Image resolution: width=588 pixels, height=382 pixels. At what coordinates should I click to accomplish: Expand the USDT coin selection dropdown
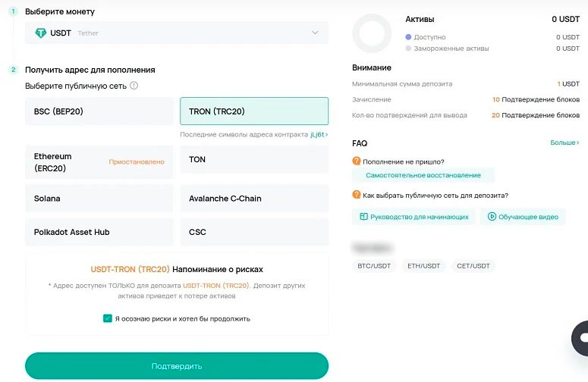coord(315,33)
